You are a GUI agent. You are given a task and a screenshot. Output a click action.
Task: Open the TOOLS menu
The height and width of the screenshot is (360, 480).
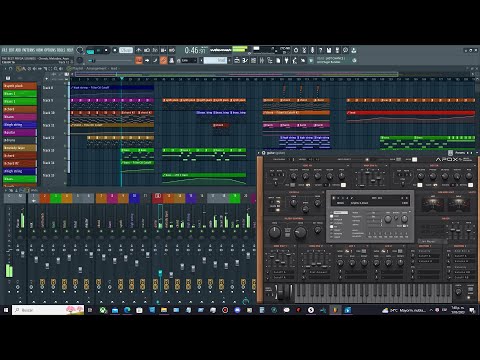coord(61,50)
